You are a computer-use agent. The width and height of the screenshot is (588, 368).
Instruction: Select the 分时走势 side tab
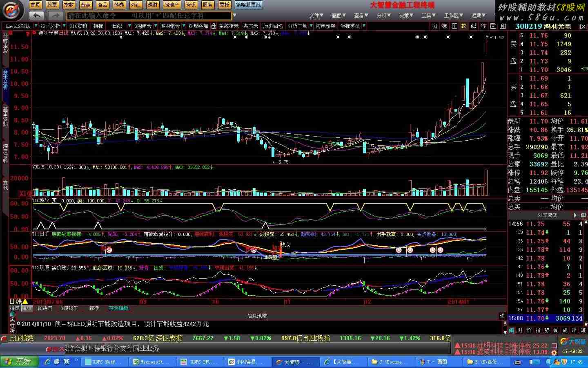click(5, 43)
